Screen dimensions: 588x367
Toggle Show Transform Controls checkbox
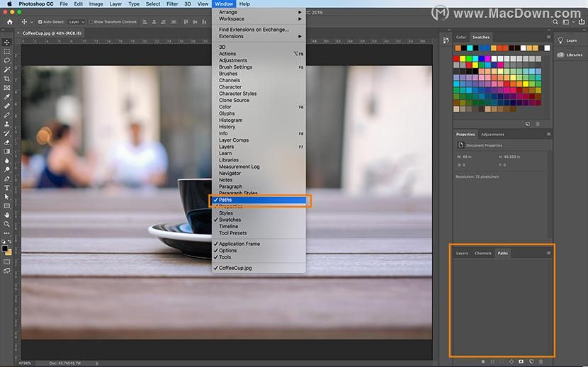pos(91,22)
